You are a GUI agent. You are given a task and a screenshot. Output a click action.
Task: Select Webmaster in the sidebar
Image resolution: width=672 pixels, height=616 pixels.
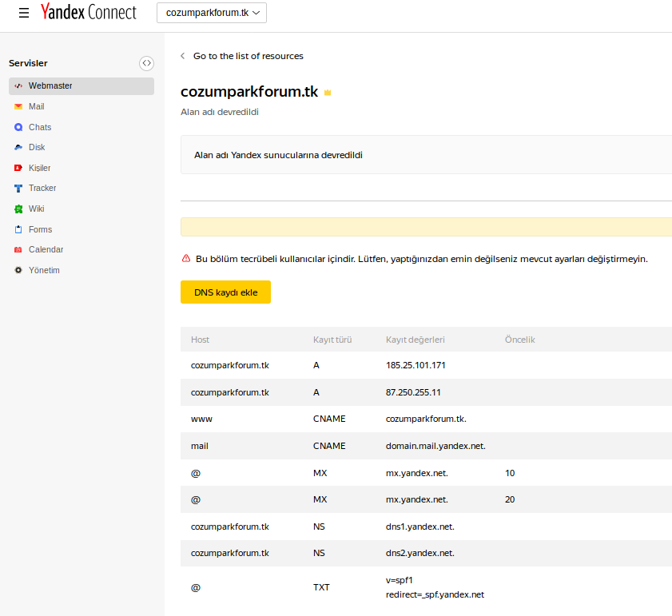(x=82, y=86)
